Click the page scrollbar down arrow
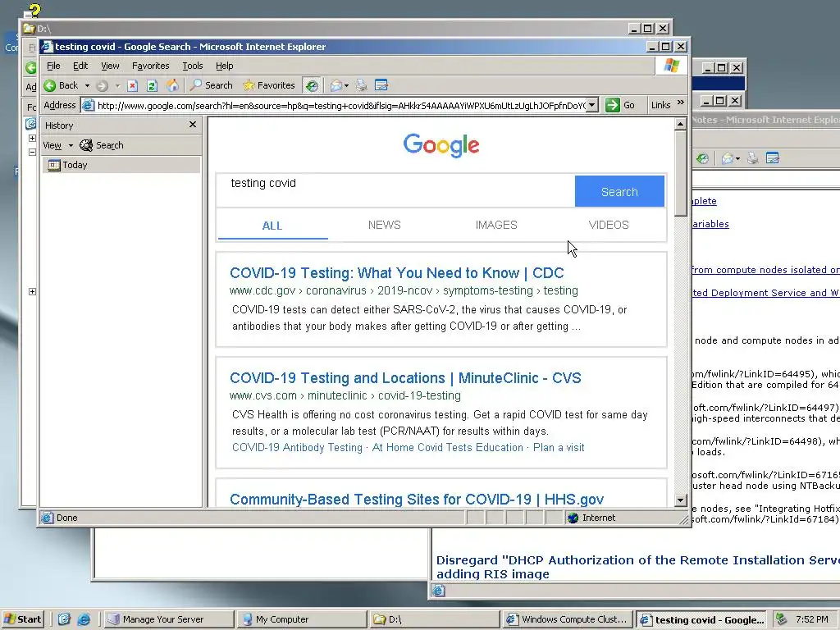 click(x=680, y=500)
